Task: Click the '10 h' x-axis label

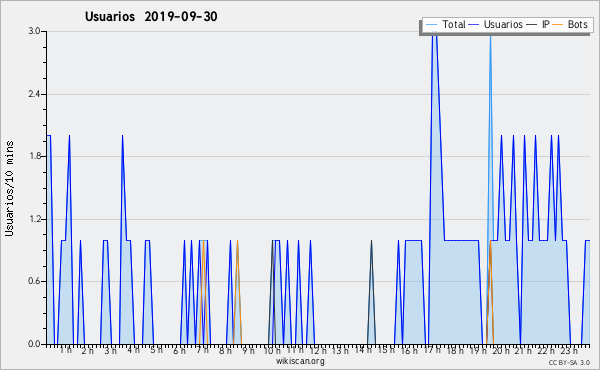Action: [272, 350]
